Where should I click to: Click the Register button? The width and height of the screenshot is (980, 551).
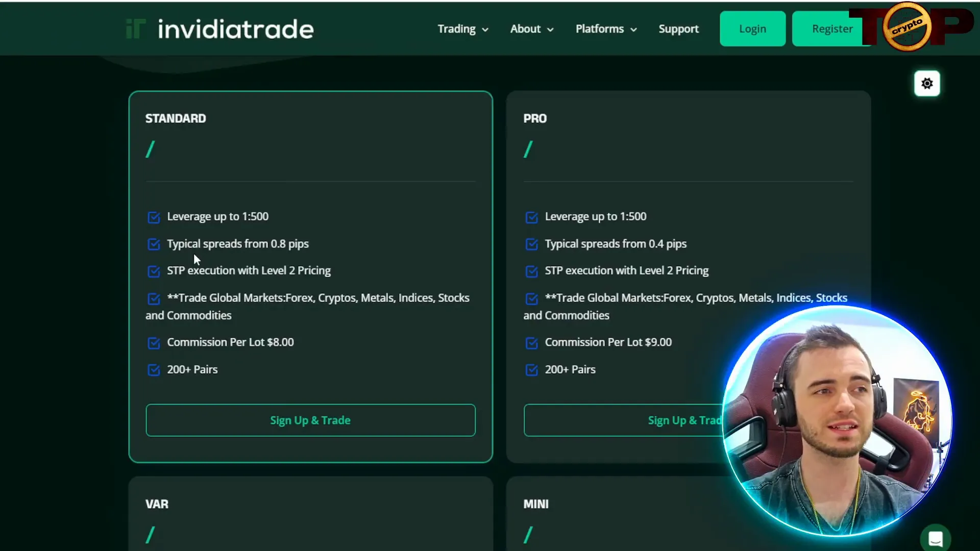point(832,29)
